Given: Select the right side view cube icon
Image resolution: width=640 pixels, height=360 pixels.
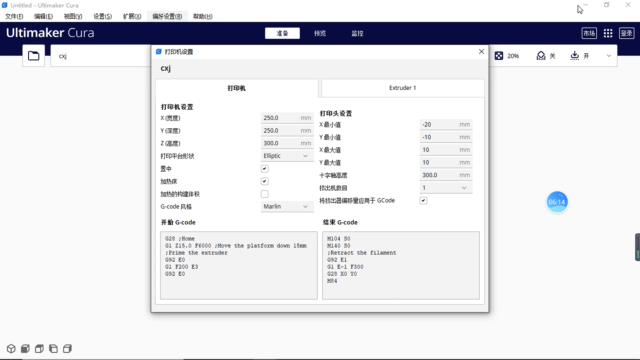Looking at the screenshot, I should [x=67, y=349].
